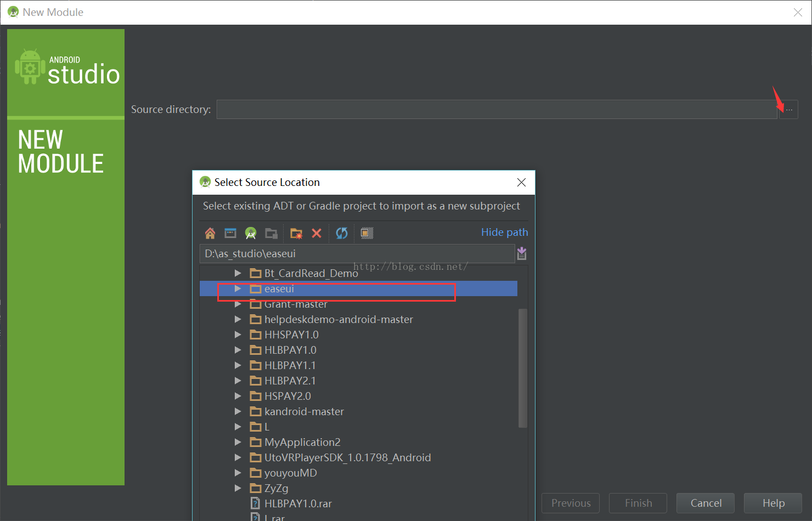
Task: Click the Hide path link
Action: [504, 232]
